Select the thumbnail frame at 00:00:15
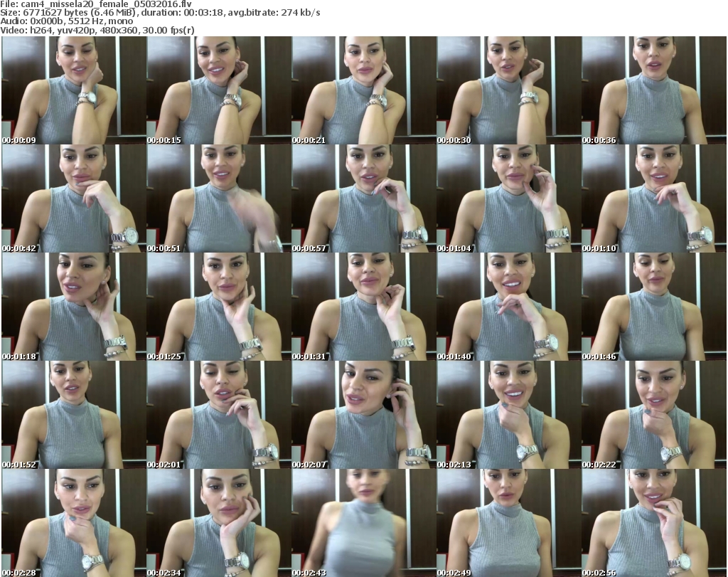 219,90
